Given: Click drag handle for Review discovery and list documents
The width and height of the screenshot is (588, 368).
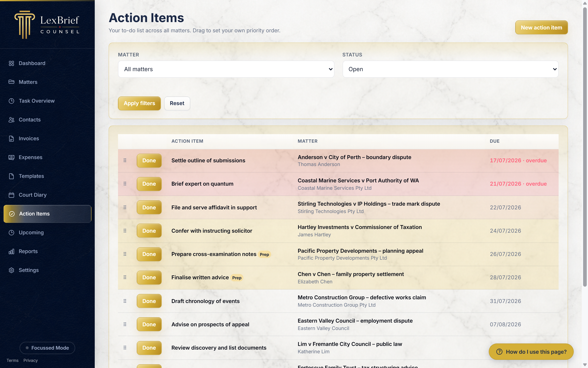Looking at the screenshot, I should 125,348.
